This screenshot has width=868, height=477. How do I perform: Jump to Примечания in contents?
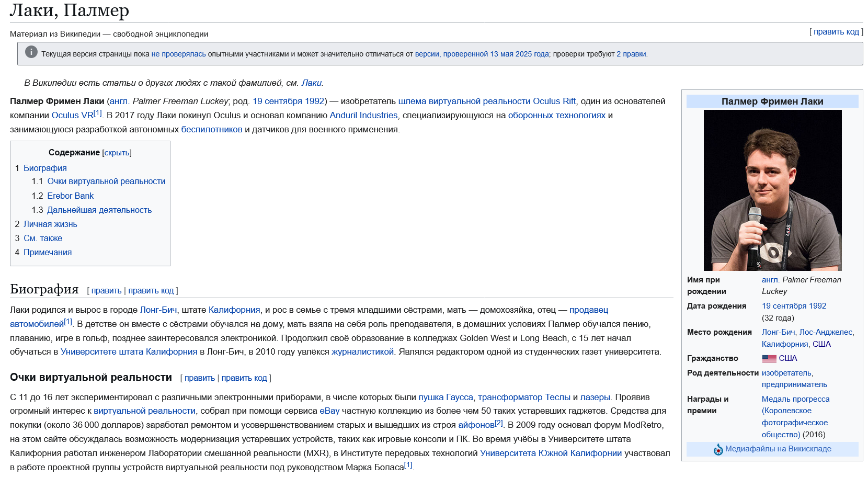coord(48,252)
